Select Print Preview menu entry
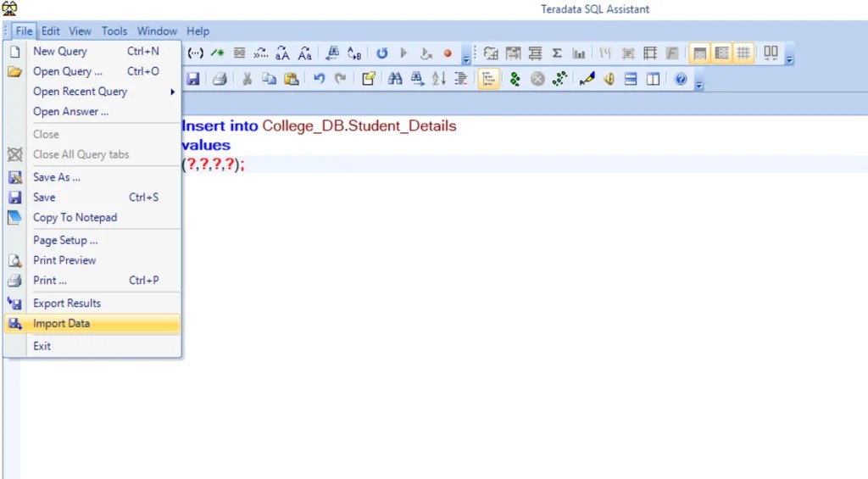 (x=92, y=260)
